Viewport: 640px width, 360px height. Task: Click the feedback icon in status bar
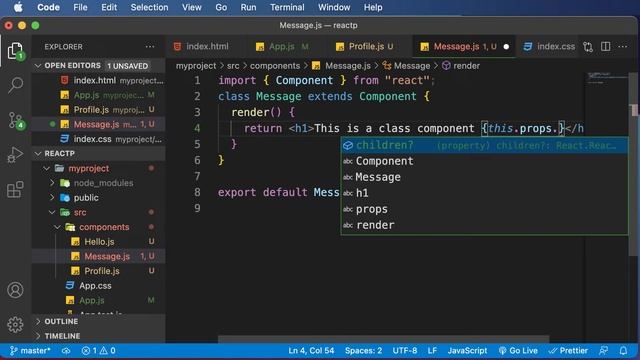tap(603, 351)
